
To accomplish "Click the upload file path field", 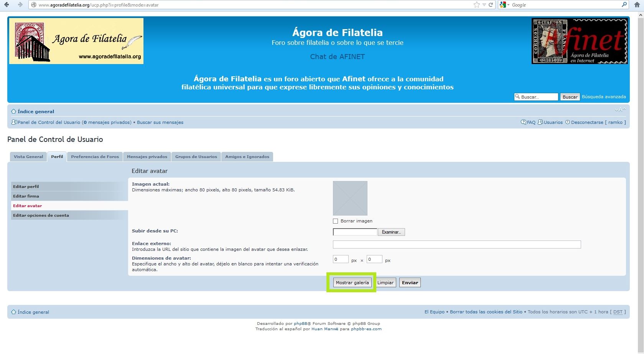I will click(355, 232).
